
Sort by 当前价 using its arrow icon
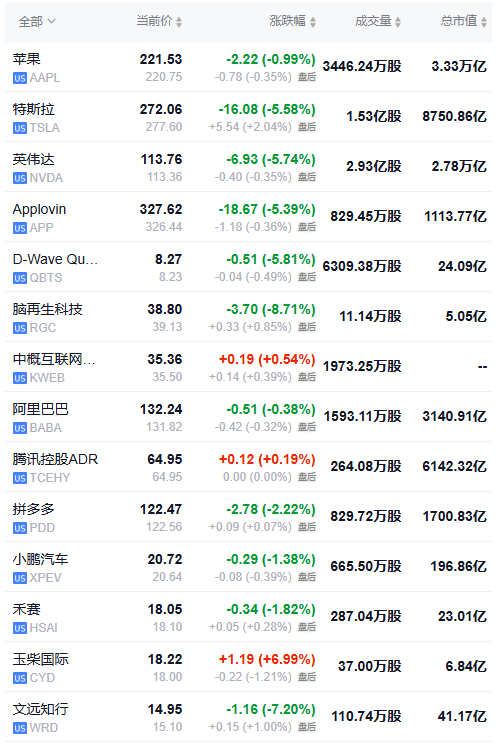click(x=179, y=22)
